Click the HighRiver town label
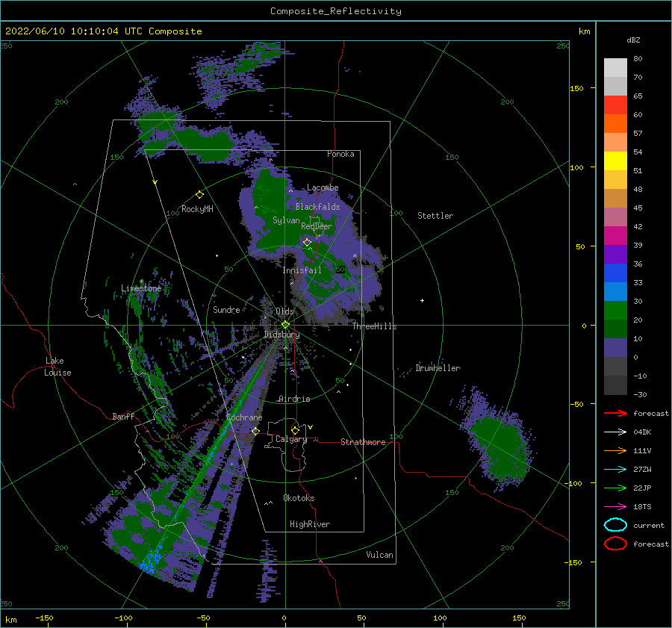Image resolution: width=672 pixels, height=628 pixels. pyautogui.click(x=310, y=524)
